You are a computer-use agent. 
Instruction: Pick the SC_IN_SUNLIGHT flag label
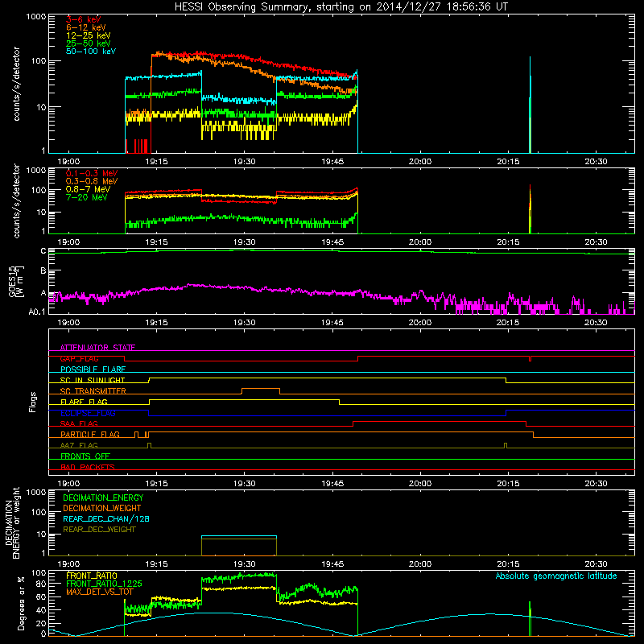click(93, 380)
